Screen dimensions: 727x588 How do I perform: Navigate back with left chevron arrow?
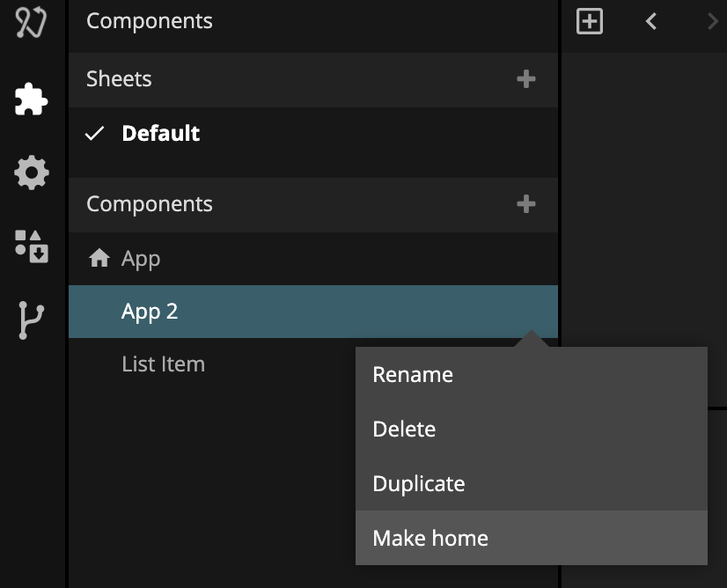pyautogui.click(x=651, y=21)
